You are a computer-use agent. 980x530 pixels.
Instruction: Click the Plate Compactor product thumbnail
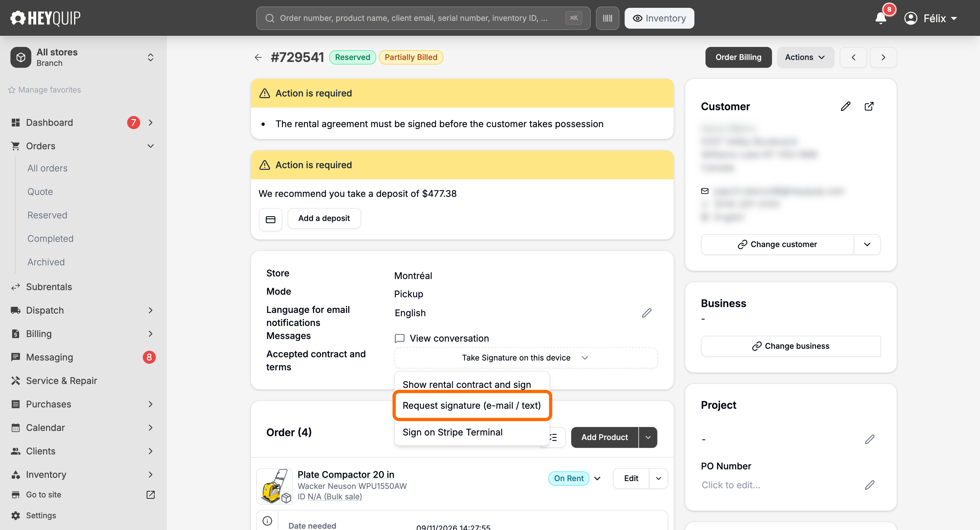coord(274,486)
